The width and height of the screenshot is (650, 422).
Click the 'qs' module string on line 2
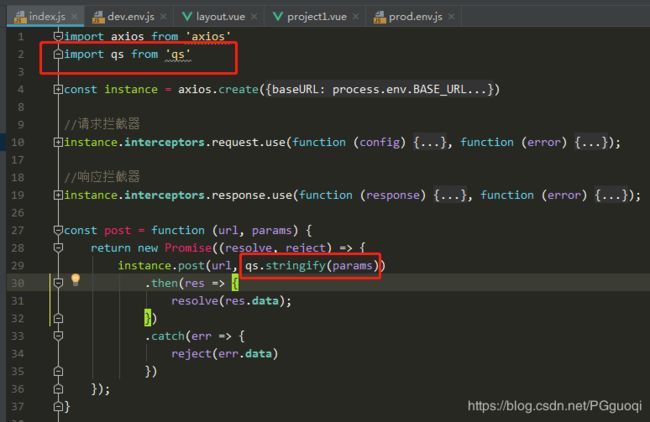(178, 54)
